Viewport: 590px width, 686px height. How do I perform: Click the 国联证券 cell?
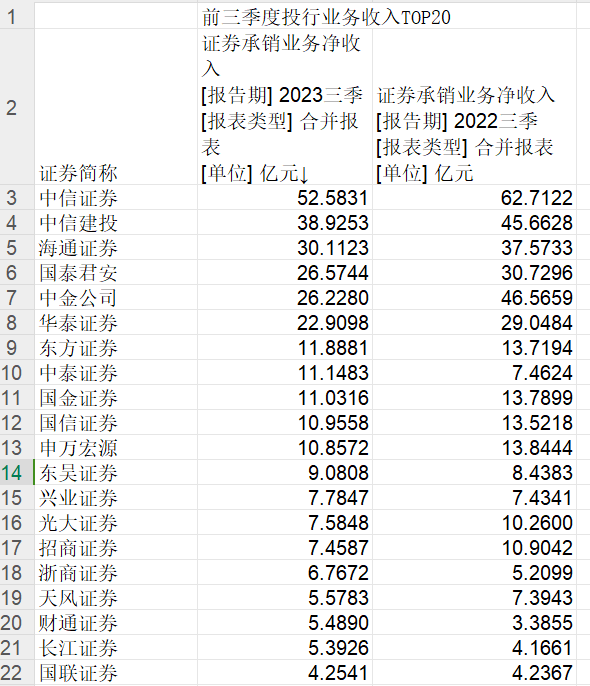click(116, 672)
